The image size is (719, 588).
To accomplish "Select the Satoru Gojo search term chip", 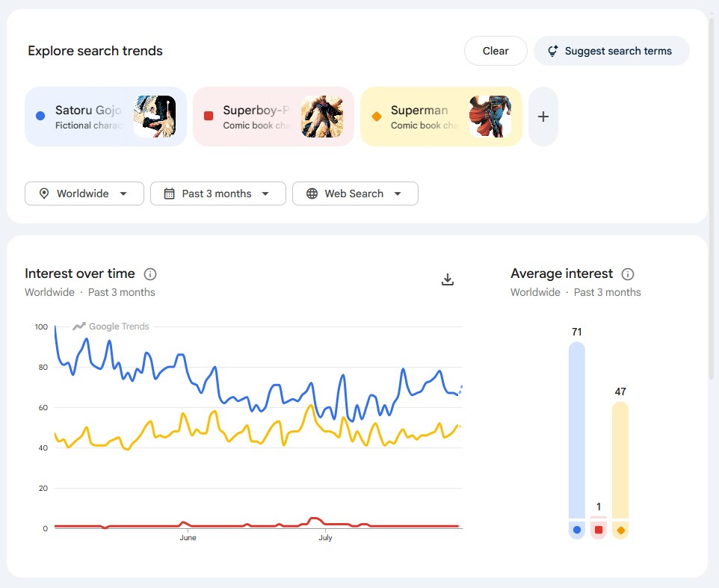I will coord(105,117).
